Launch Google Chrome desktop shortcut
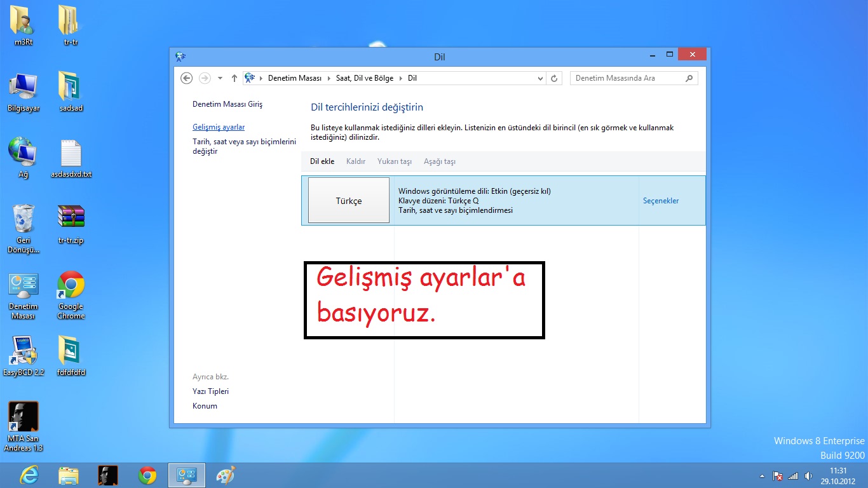Image resolution: width=868 pixels, height=488 pixels. (x=71, y=296)
